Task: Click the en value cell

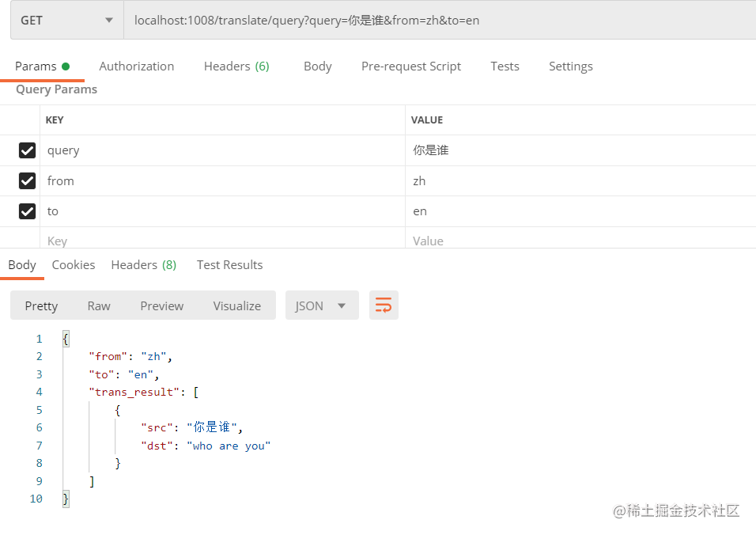Action: point(580,211)
